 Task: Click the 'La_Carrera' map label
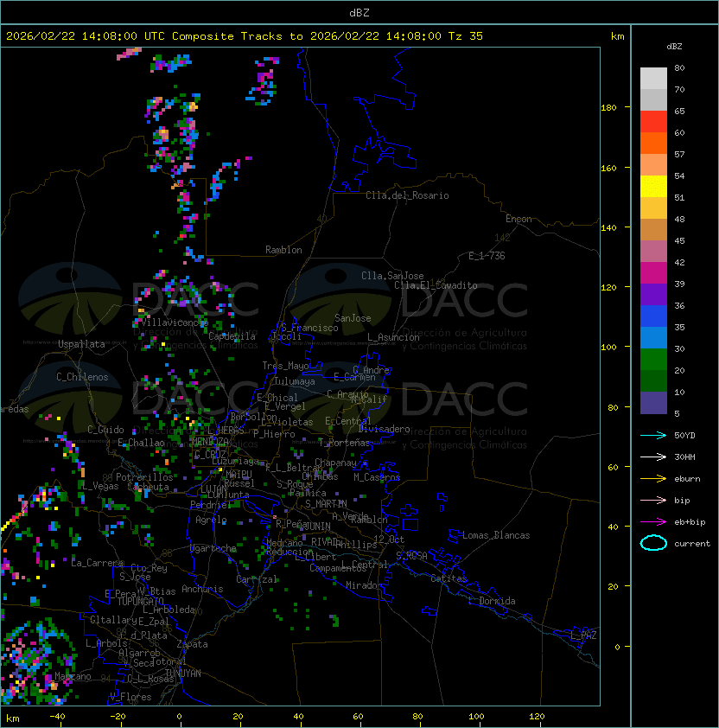click(x=97, y=563)
